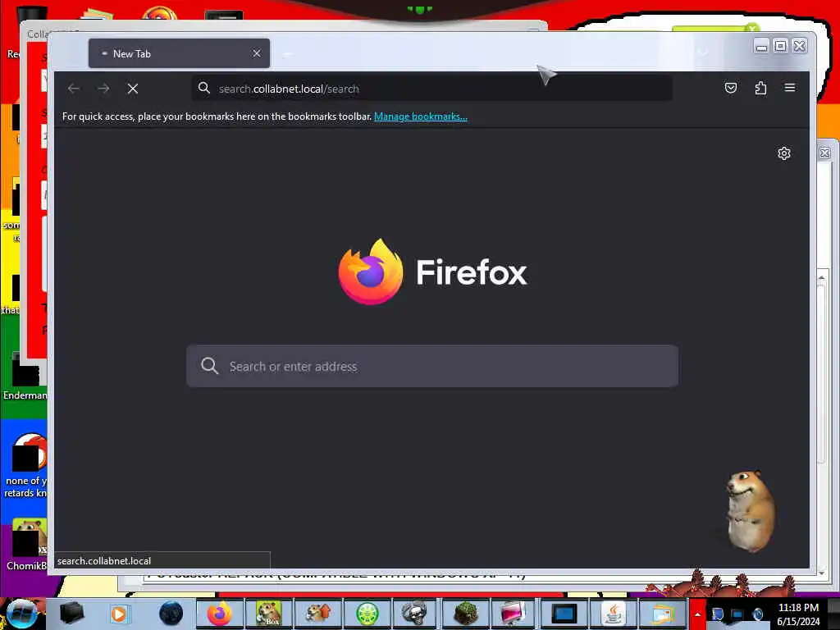Open the new tab page personalize gear

(783, 153)
